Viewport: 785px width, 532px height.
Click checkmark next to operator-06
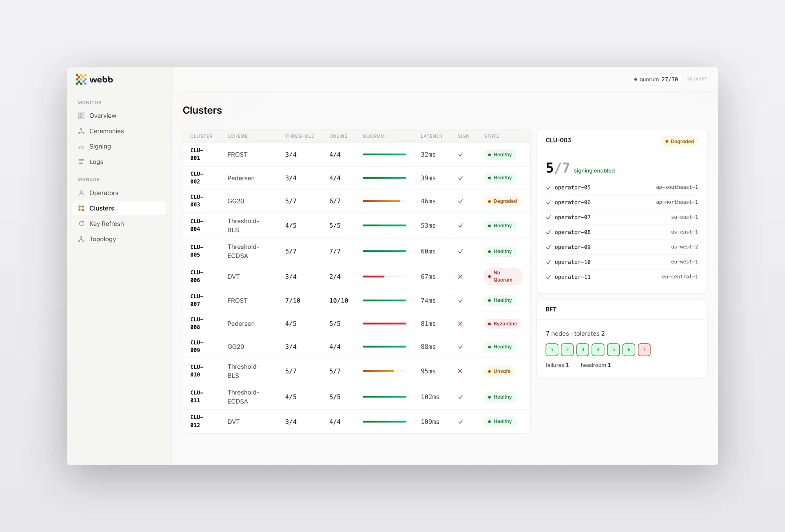548,202
